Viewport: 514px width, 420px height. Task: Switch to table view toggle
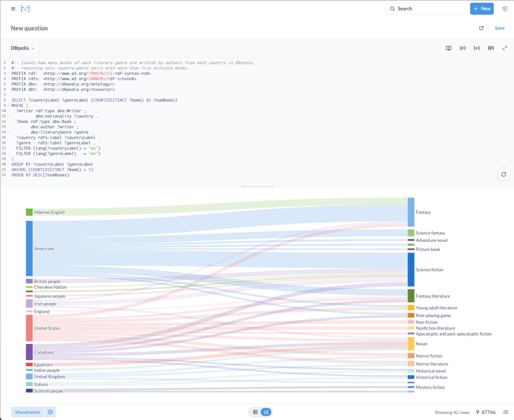coord(255,412)
